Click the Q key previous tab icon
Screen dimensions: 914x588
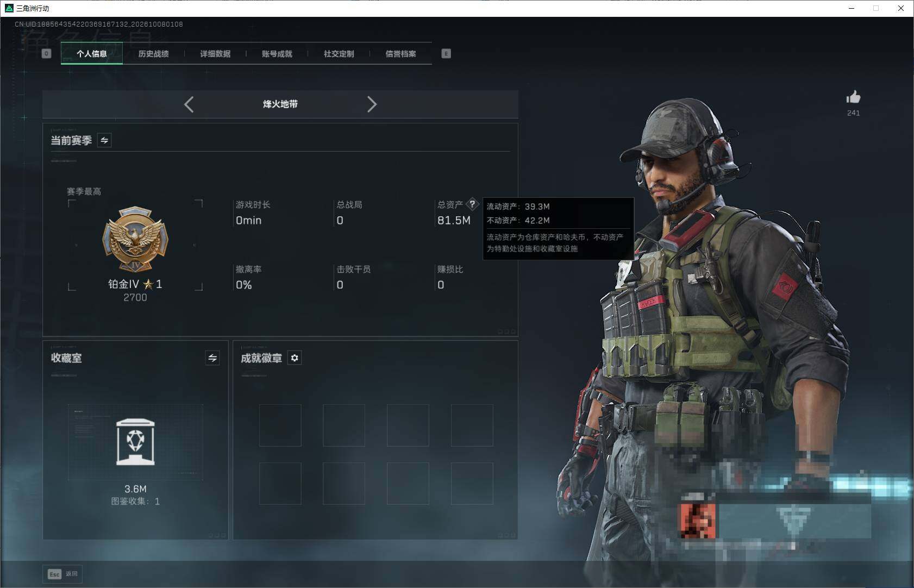point(46,53)
